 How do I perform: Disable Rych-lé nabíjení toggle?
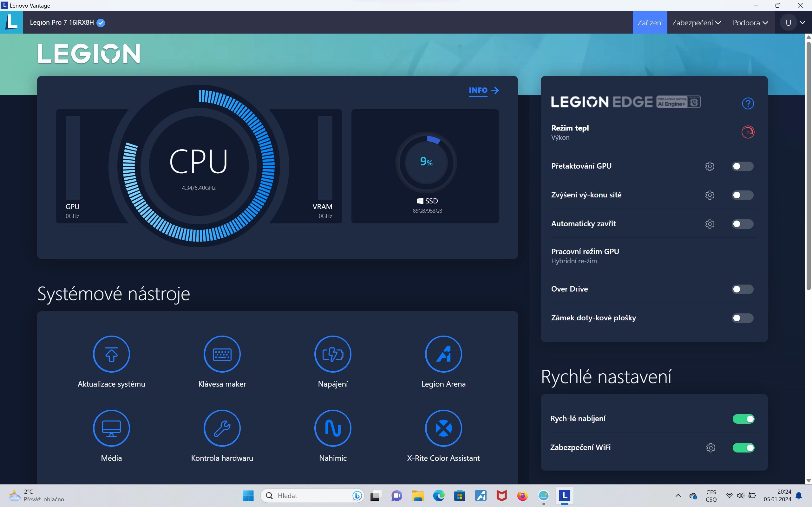click(743, 419)
